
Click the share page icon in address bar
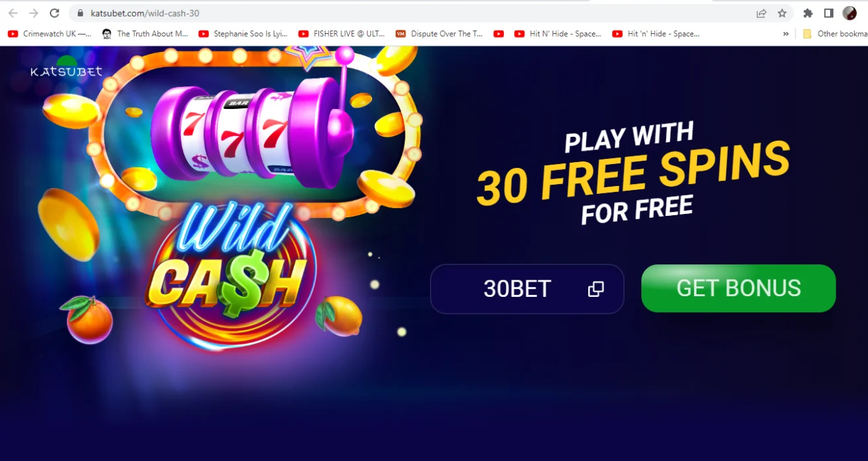click(x=762, y=13)
